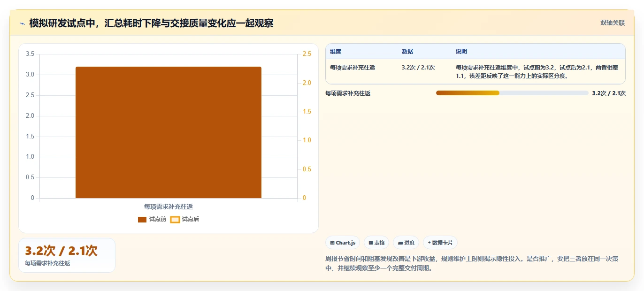
Task: Toggle the 试点前 legend entry
Action: click(152, 219)
